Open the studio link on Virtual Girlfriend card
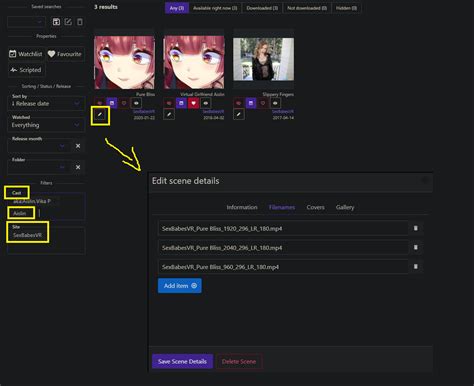Image resolution: width=474 pixels, height=386 pixels. tap(213, 111)
